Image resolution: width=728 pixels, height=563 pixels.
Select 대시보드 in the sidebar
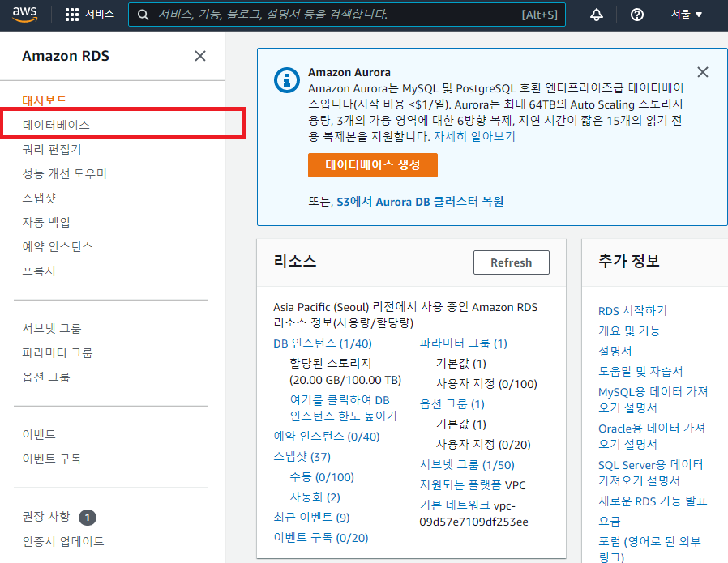pos(45,100)
